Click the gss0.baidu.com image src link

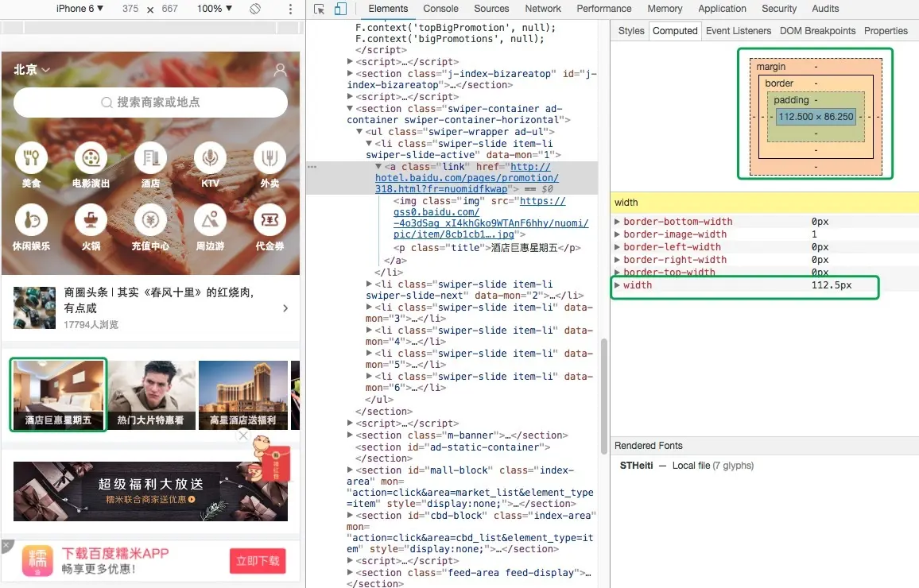coord(491,217)
